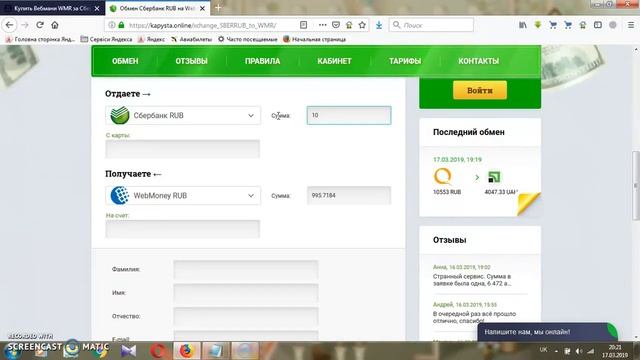Open ПРАВИЛА site menu item
The image size is (640, 360).
tap(262, 61)
